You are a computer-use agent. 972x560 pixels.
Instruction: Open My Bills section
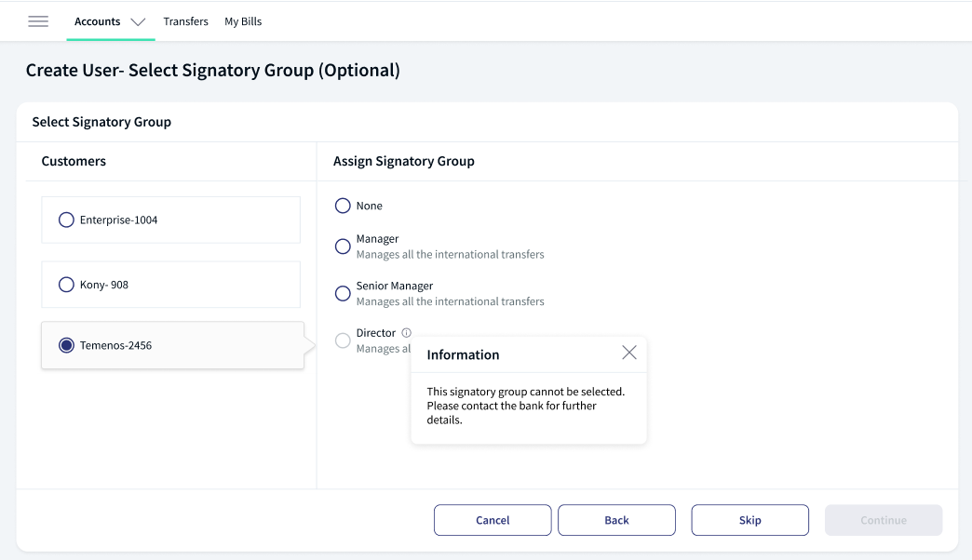click(243, 21)
